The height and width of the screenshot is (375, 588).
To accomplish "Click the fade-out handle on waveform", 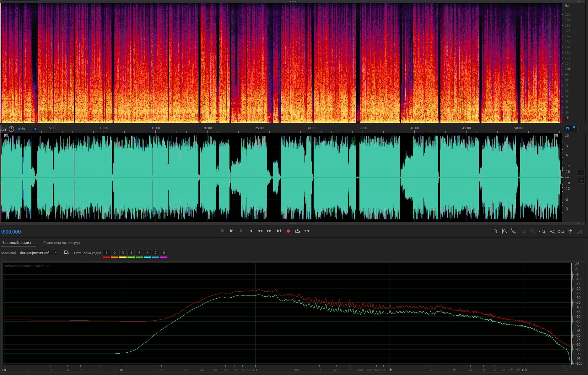I will [556, 135].
